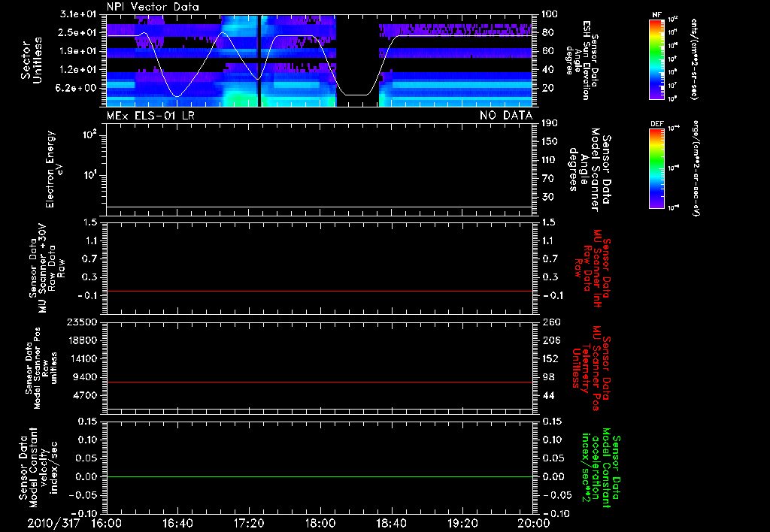The height and width of the screenshot is (532, 770).
Task: Select the 2.5e+01 sector tick label
Action: 78,32
